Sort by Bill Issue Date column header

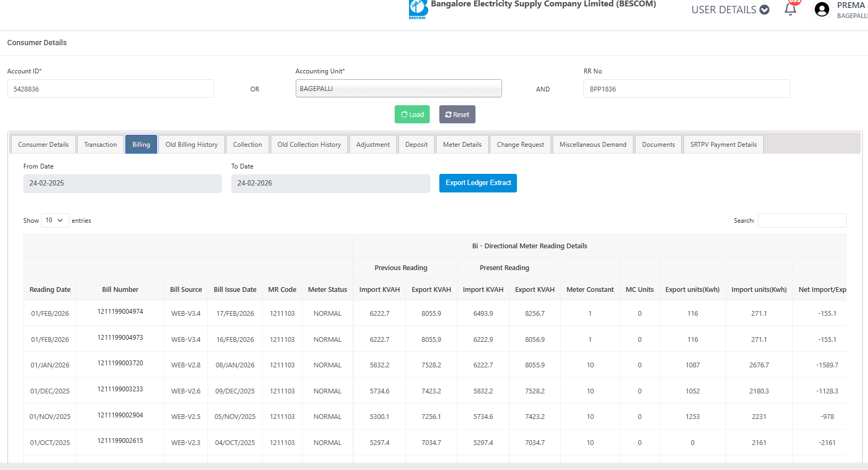point(235,290)
